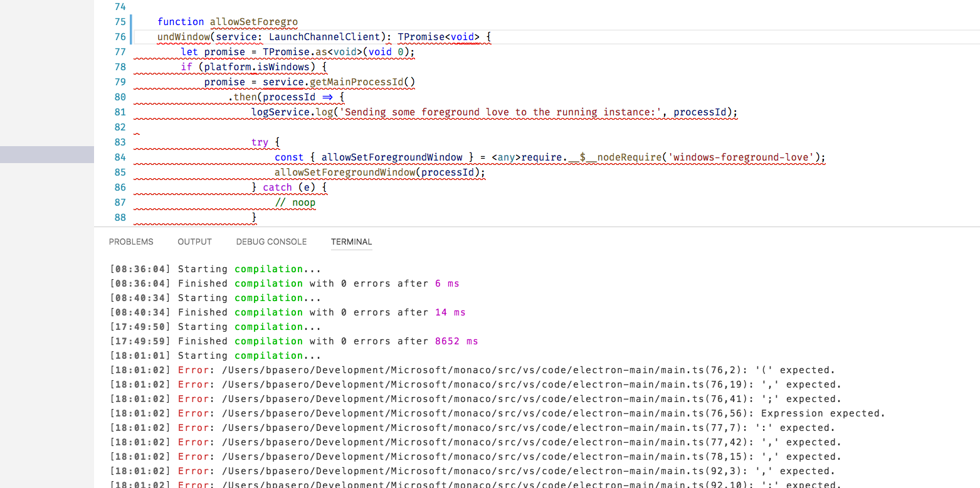Screen dimensions: 980x488
Task: Click the 'windows-foreground-love' string literal
Action: click(742, 157)
